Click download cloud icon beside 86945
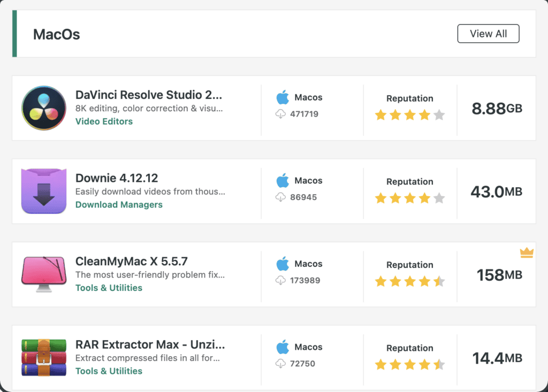This screenshot has width=548, height=392. (280, 197)
